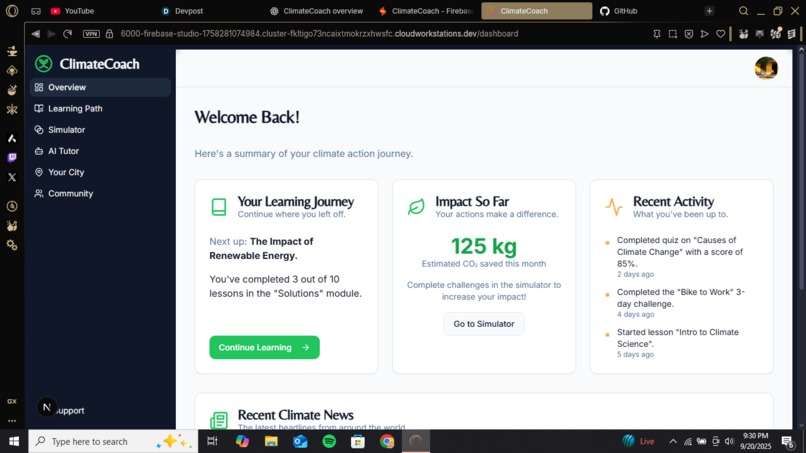Add page to bookmarks with heart icon
The width and height of the screenshot is (806, 453).
pos(721,34)
